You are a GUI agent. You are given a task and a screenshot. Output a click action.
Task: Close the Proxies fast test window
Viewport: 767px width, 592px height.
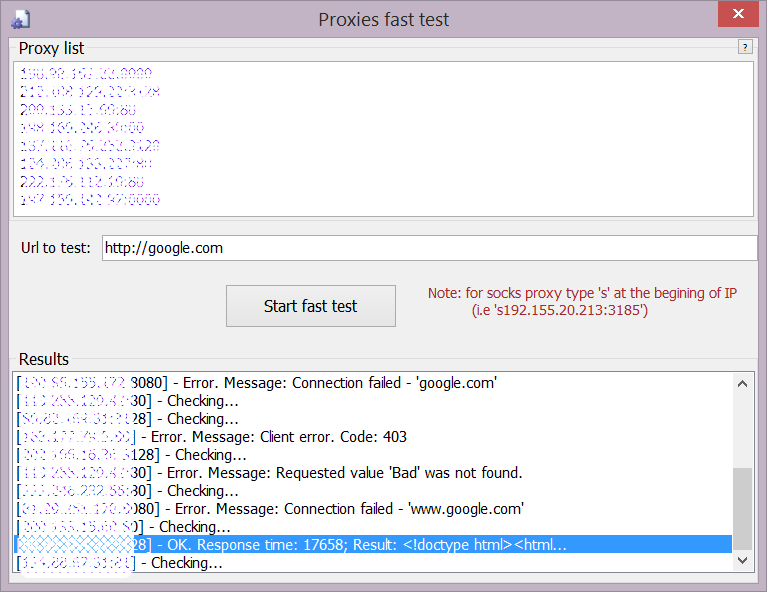(738, 14)
